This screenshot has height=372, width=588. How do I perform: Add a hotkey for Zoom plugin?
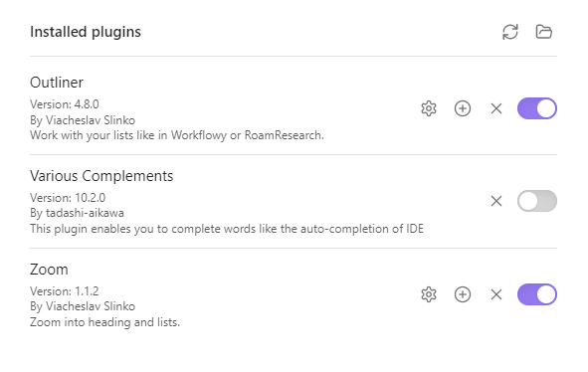pos(463,294)
